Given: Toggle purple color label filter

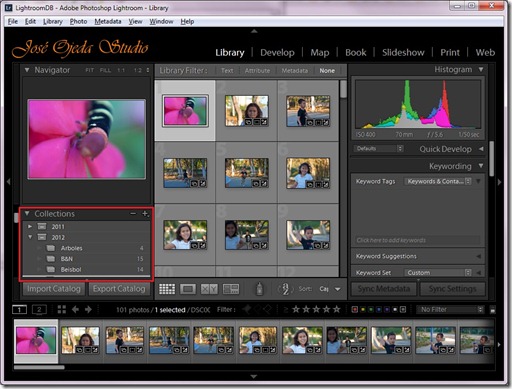Looking at the screenshot, I should coord(387,310).
